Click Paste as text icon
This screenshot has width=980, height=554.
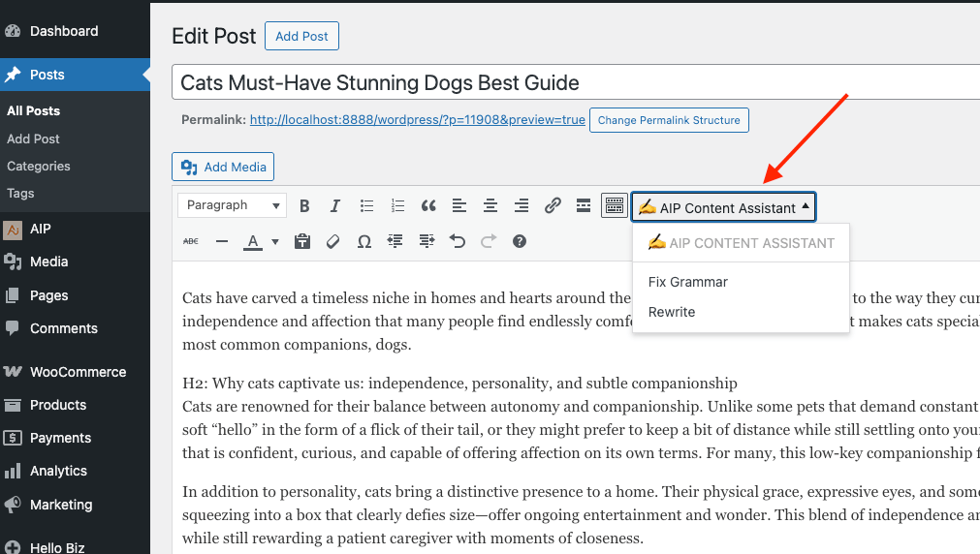(x=302, y=241)
